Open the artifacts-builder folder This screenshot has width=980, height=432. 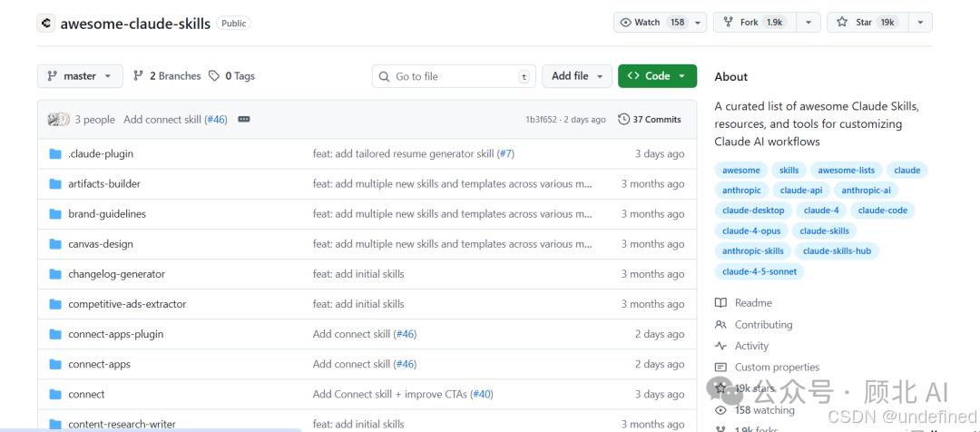pyautogui.click(x=104, y=184)
